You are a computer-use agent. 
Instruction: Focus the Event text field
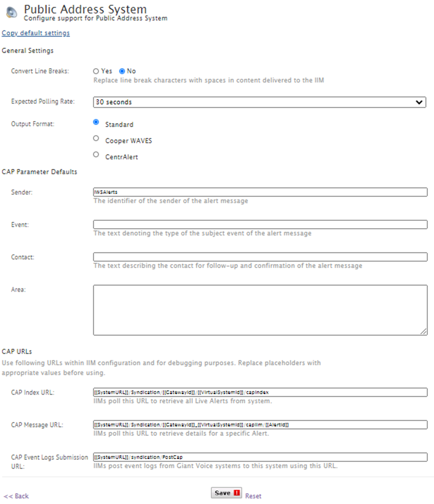point(260,224)
